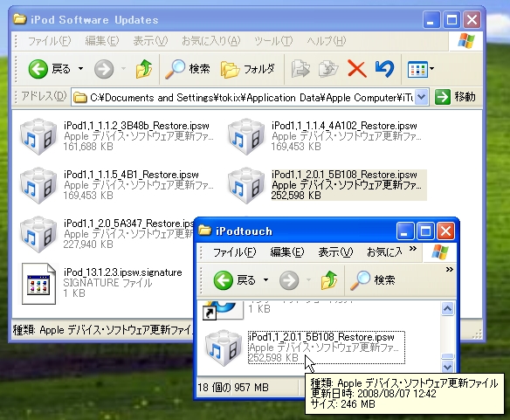Image resolution: width=510 pixels, height=420 pixels.
Task: Open the Views icon in toolbar
Action: pyautogui.click(x=417, y=69)
